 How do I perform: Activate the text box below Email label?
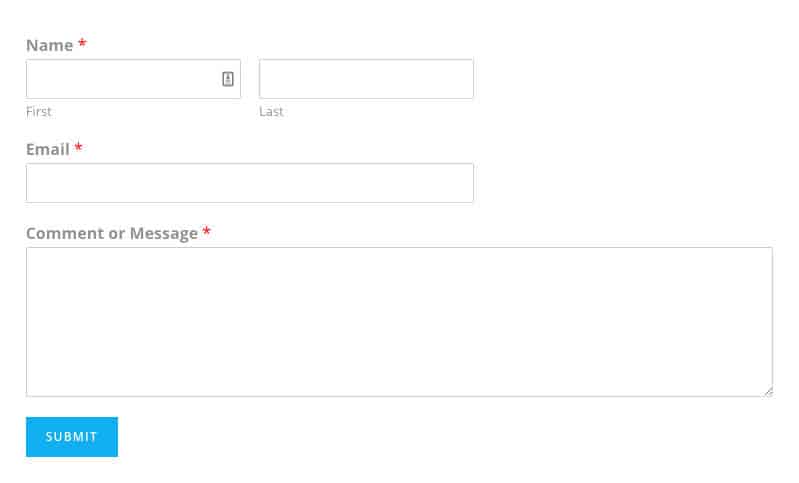click(x=250, y=183)
